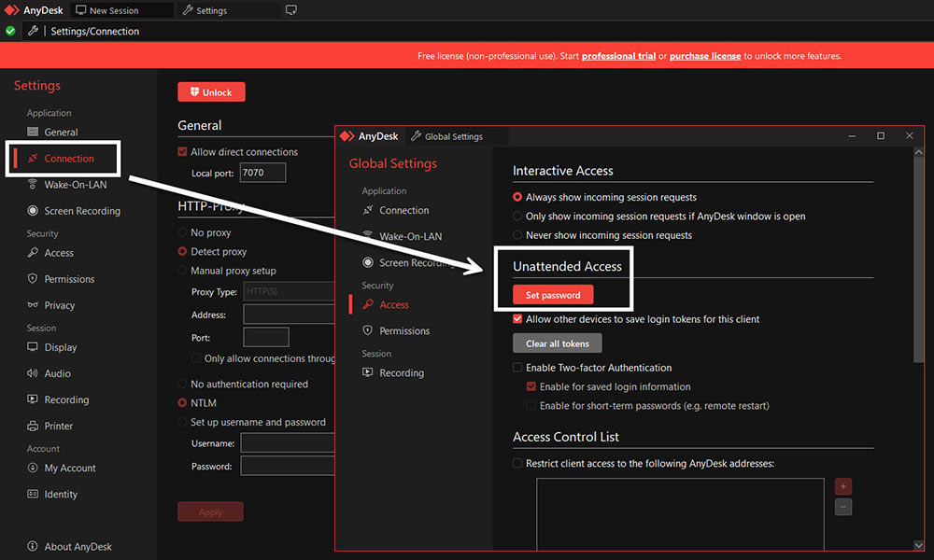Screen dimensions: 934x560
Task: Click the Local port field showing 7070
Action: coord(262,173)
